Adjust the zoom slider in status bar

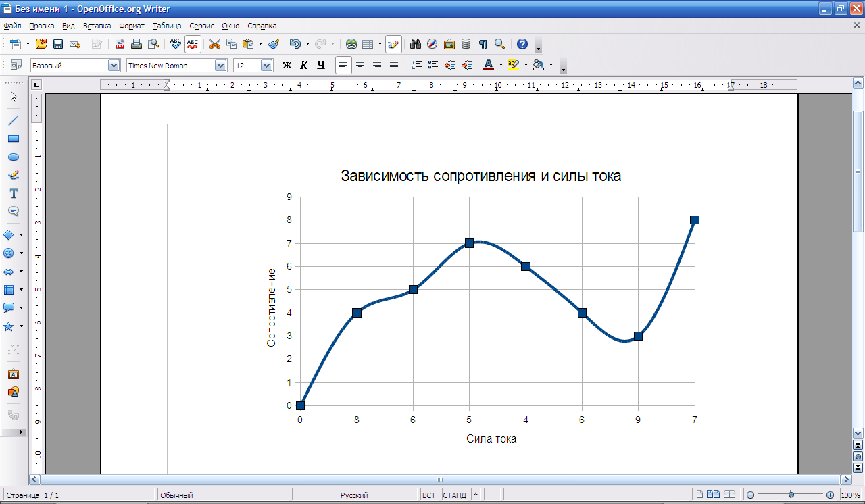point(791,495)
